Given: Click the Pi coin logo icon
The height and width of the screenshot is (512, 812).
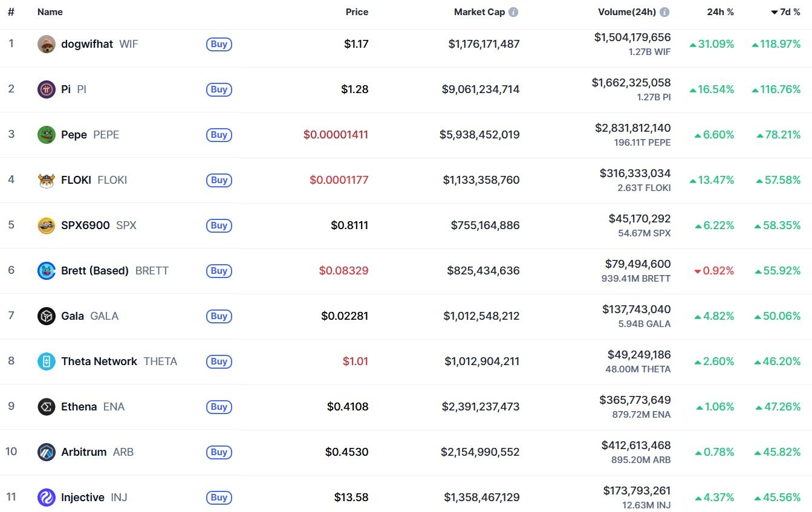Looking at the screenshot, I should (x=47, y=89).
